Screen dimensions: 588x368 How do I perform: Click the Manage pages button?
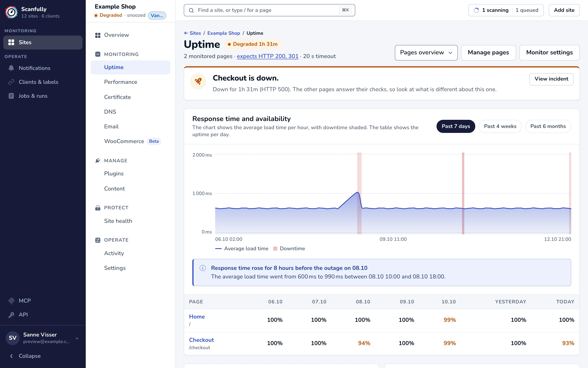488,53
